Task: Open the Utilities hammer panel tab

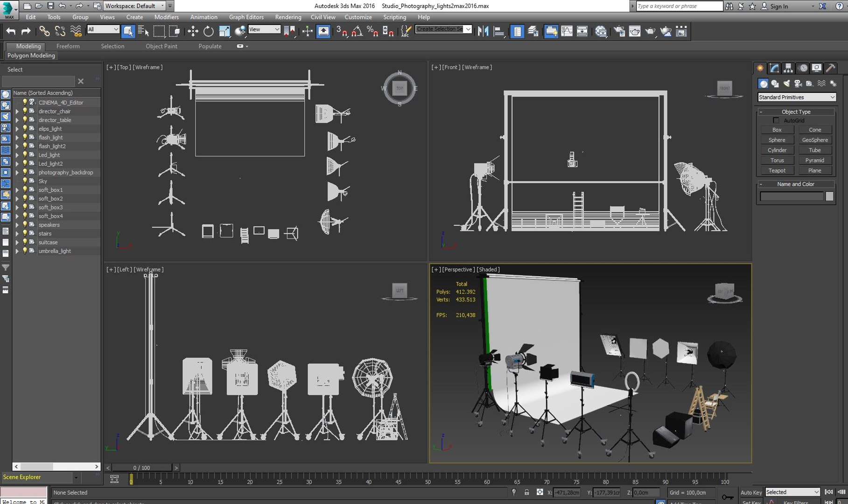Action: pyautogui.click(x=830, y=68)
